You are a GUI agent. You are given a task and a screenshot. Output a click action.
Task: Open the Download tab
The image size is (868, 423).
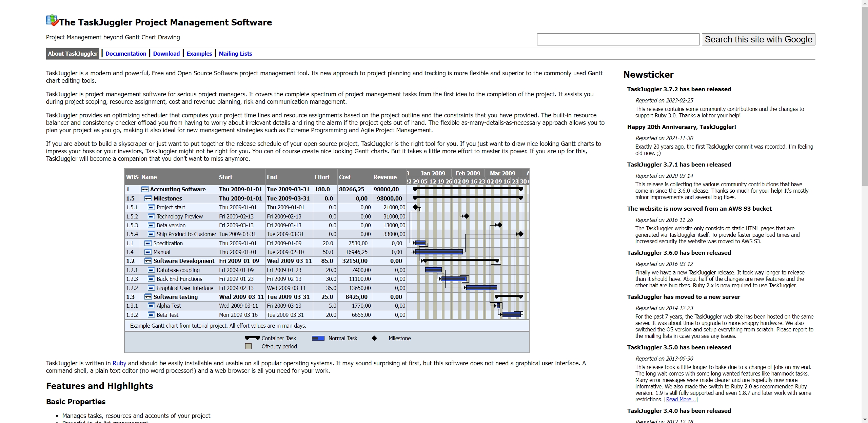(166, 54)
